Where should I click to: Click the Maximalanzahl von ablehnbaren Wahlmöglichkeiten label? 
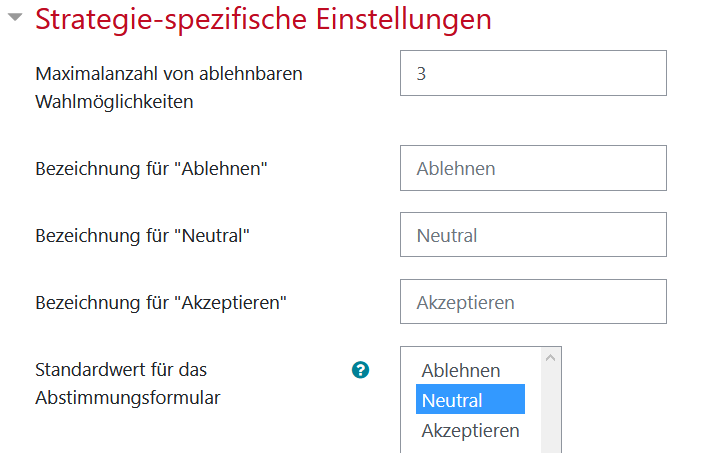point(169,88)
